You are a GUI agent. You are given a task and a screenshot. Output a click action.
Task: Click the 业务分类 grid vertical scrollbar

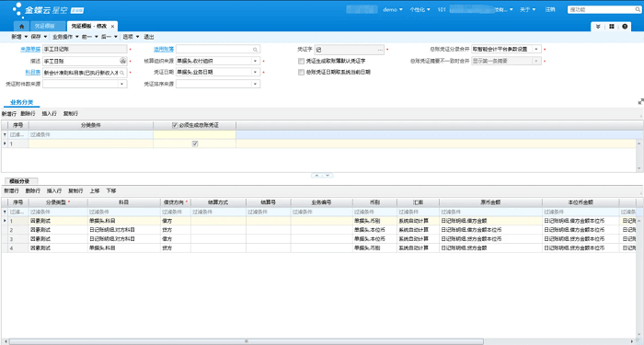click(x=639, y=155)
